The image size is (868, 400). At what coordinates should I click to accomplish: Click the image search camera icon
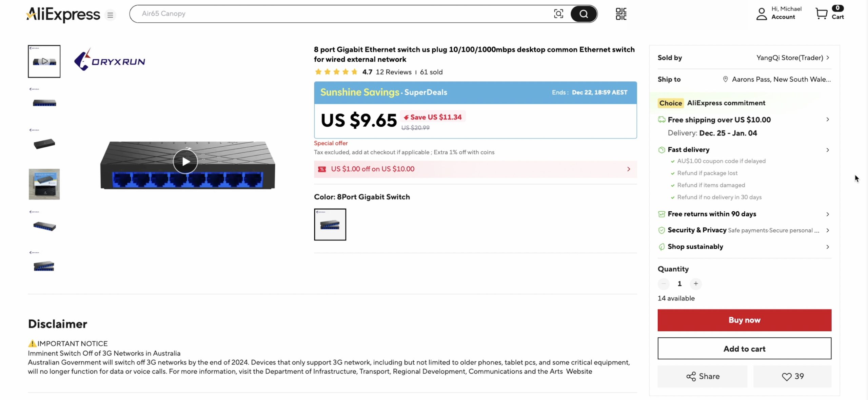click(x=558, y=14)
